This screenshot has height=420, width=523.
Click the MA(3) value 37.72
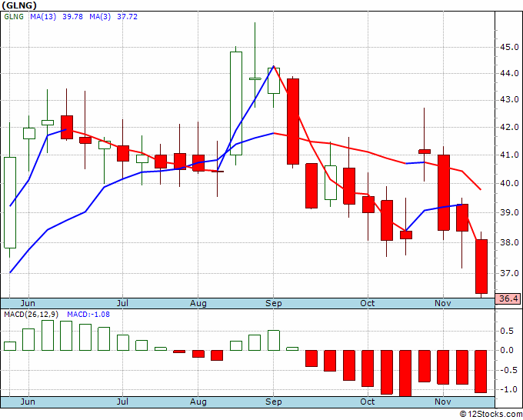(127, 17)
